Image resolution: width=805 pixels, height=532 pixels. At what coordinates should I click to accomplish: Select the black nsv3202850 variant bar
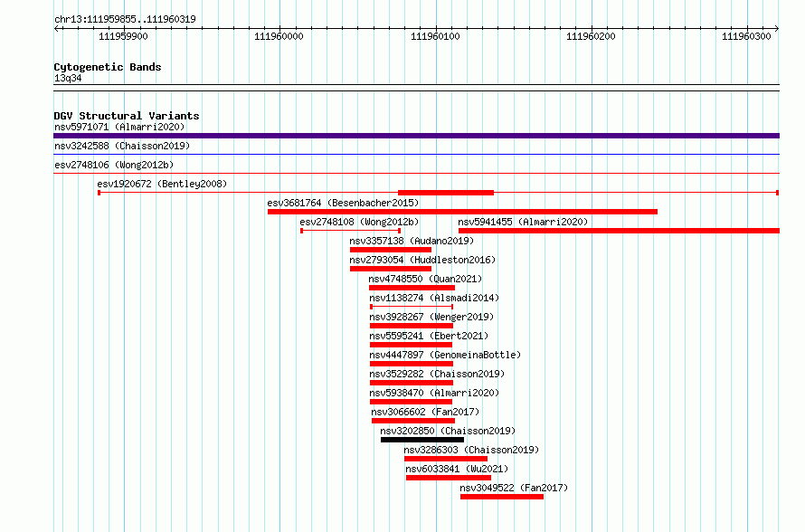click(422, 440)
